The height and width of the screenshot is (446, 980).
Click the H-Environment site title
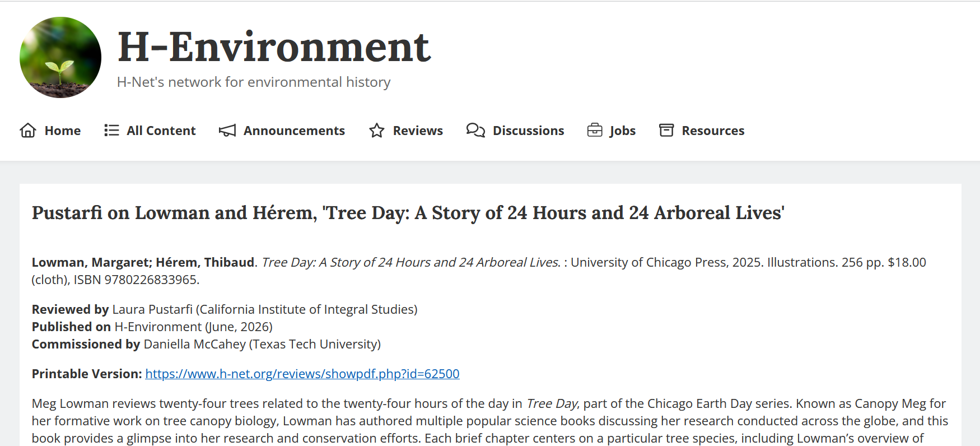[x=274, y=47]
